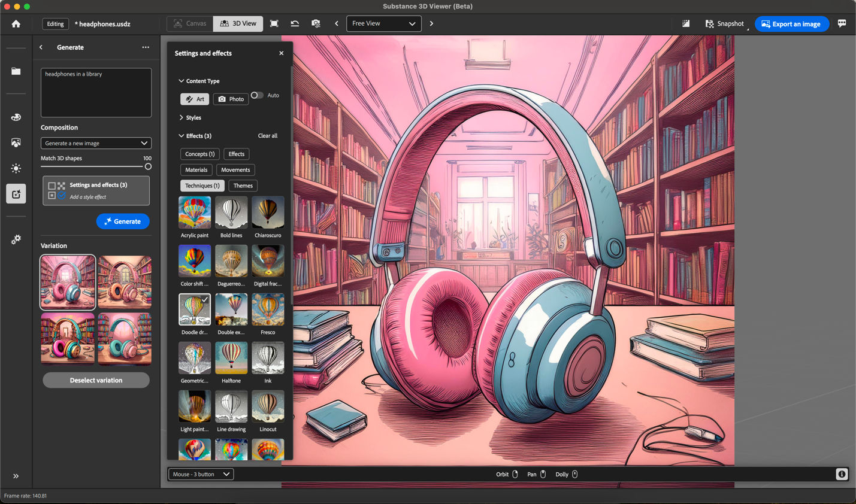Click the Editing mode button
This screenshot has height=504, width=856.
click(x=55, y=24)
